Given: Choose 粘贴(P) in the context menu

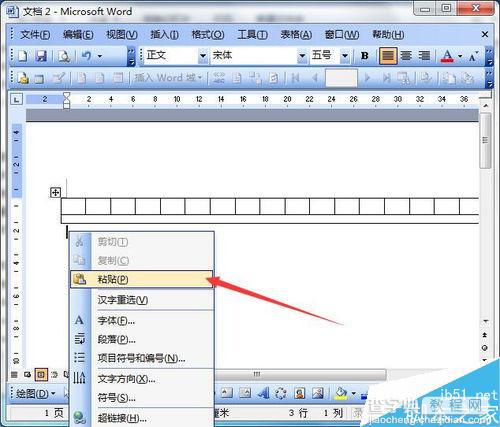Looking at the screenshot, I should (x=142, y=279).
